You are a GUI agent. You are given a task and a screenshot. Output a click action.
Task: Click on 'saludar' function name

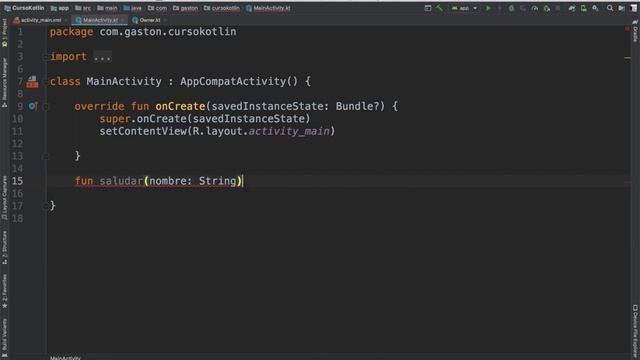click(121, 181)
